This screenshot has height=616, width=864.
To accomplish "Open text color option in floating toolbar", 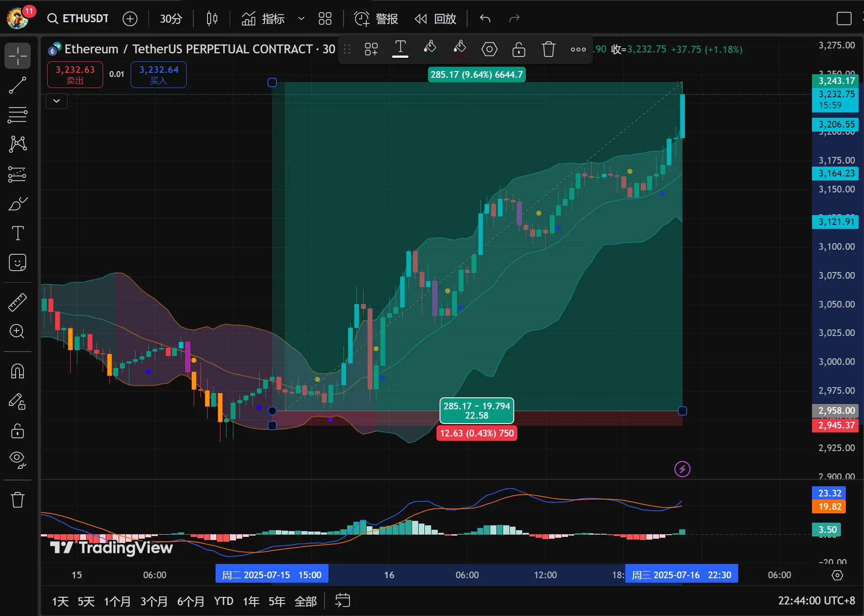I will pyautogui.click(x=400, y=49).
